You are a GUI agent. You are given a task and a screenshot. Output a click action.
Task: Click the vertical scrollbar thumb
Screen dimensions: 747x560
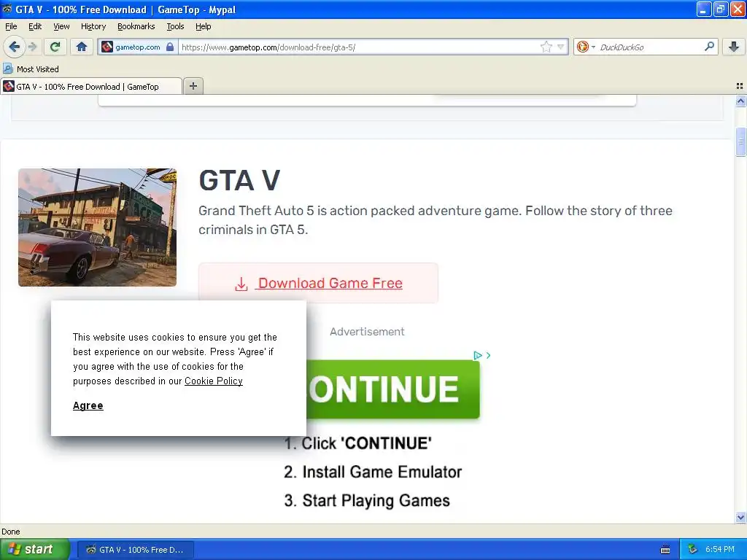tap(740, 141)
